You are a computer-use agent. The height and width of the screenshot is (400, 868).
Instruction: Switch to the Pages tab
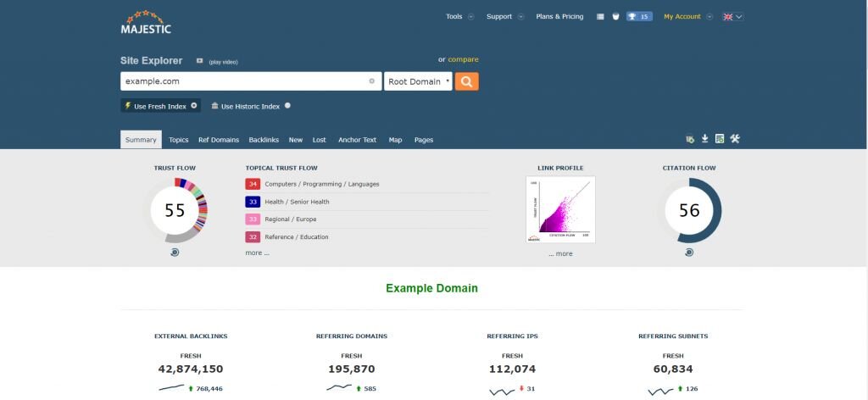424,140
